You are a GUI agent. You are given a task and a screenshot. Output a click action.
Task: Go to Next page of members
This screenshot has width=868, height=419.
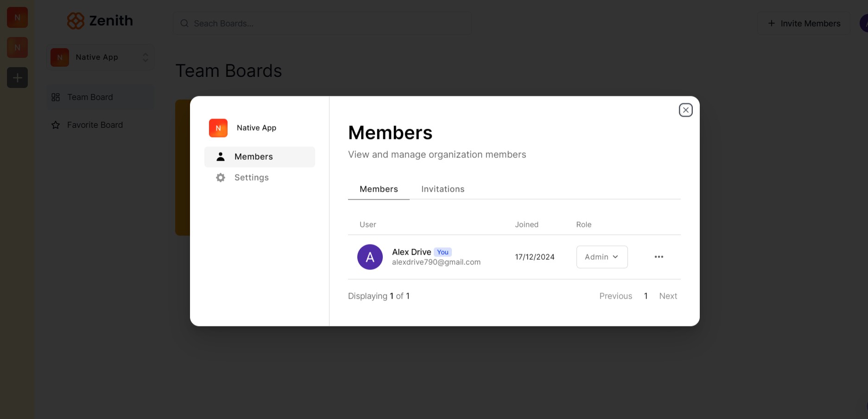tap(668, 296)
